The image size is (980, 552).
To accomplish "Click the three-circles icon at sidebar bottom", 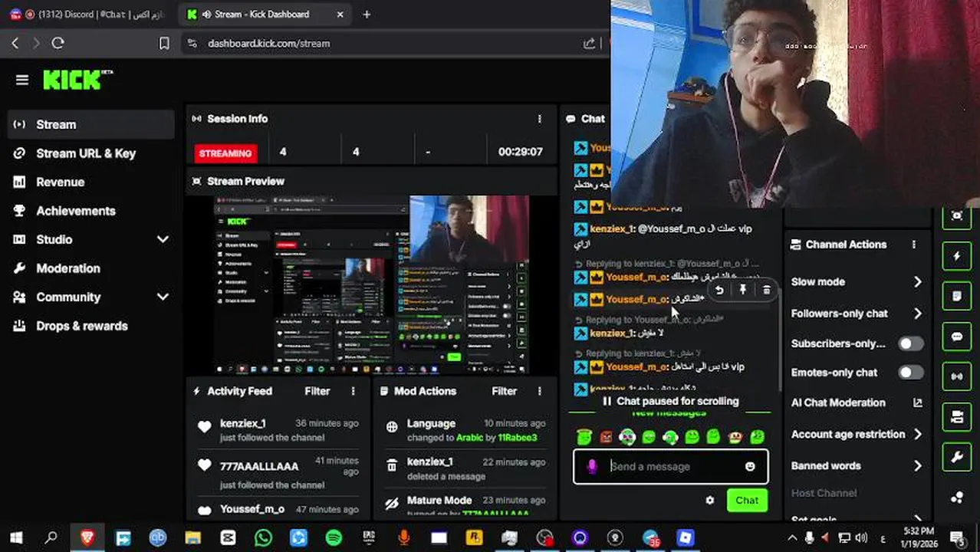I will pos(956,498).
